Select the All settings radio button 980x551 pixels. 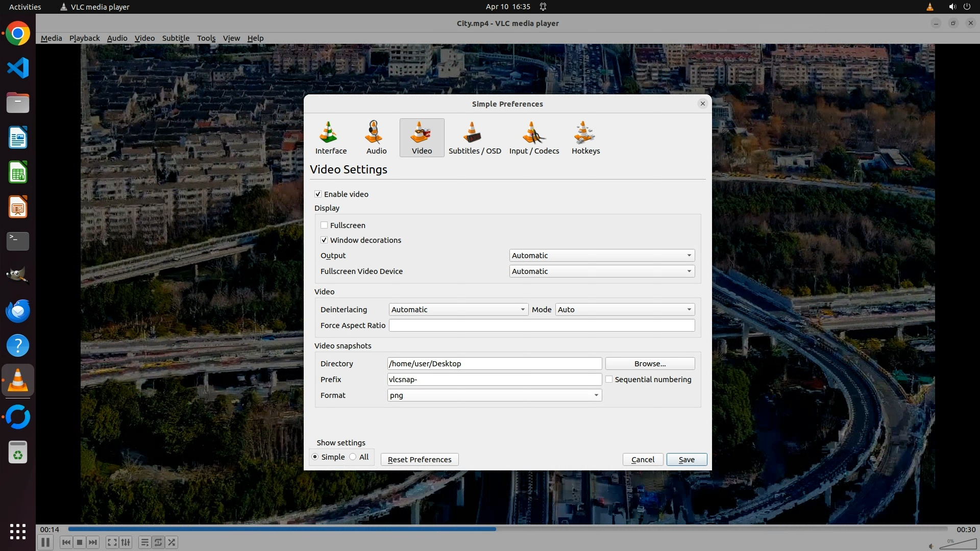[353, 457]
